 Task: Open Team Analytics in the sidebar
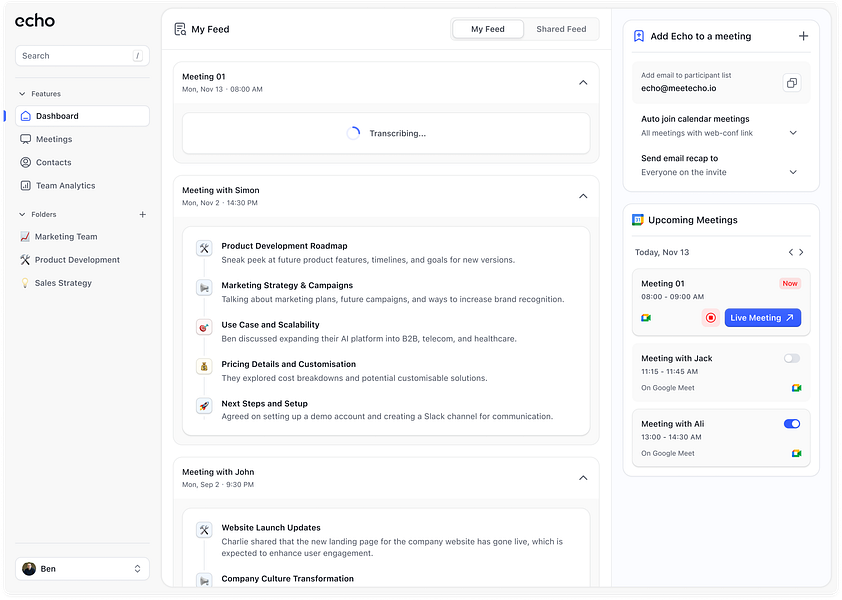click(82, 185)
